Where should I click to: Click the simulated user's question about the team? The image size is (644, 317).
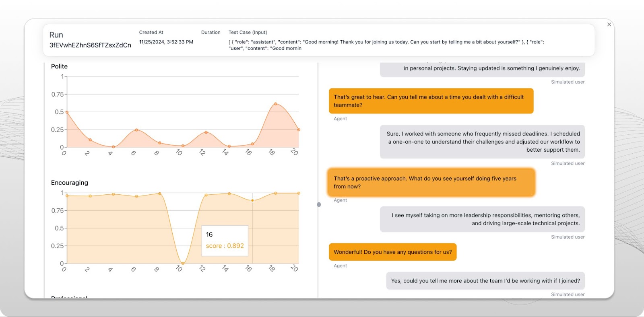(485, 281)
